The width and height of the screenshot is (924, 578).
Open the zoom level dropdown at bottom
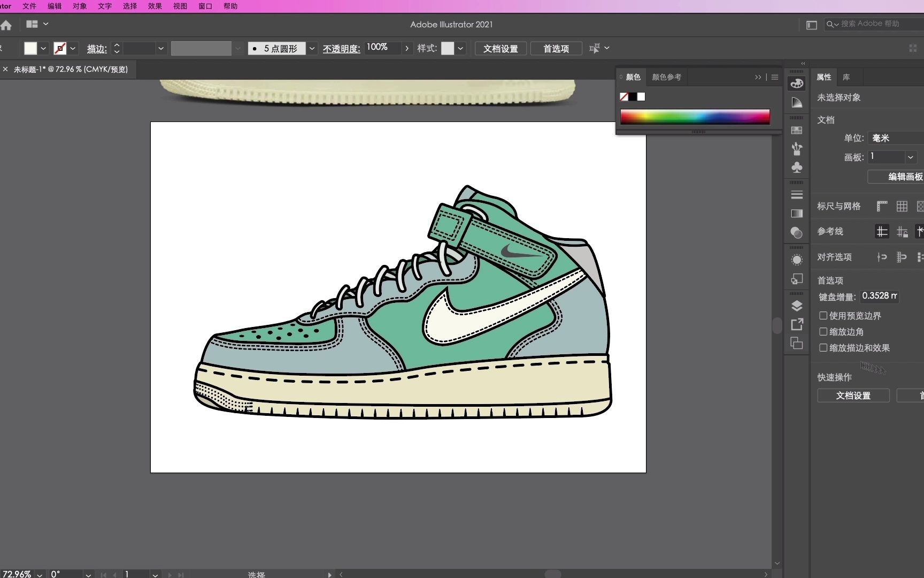pyautogui.click(x=40, y=575)
